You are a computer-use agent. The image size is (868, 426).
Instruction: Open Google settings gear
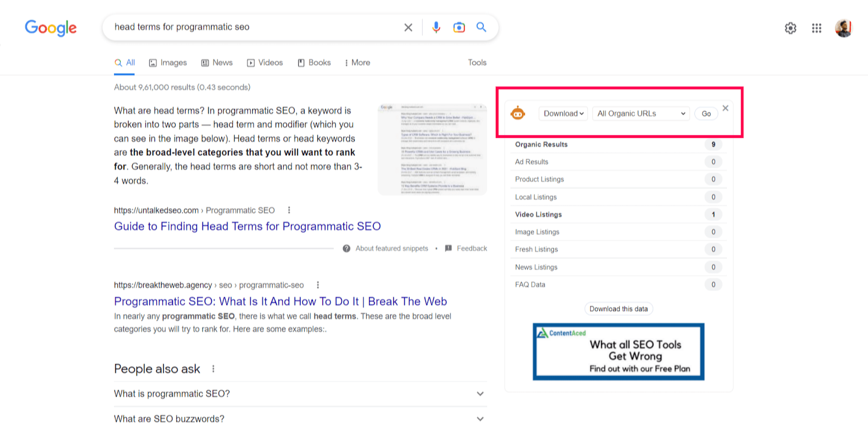790,28
